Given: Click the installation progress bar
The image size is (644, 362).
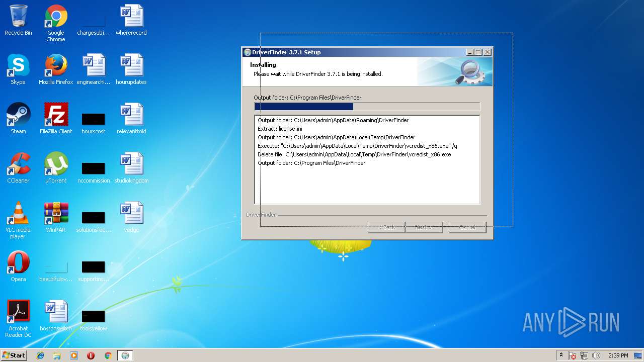Looking at the screenshot, I should tap(367, 107).
